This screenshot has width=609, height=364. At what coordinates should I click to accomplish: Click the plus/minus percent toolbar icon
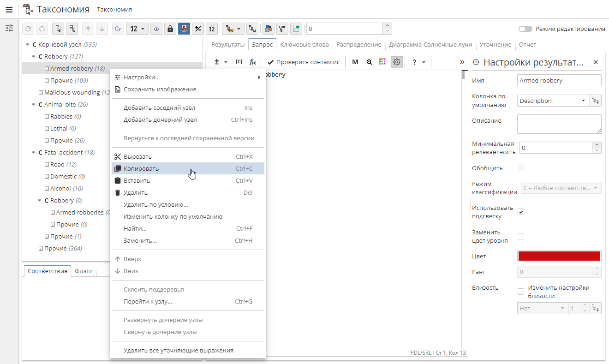tap(198, 29)
